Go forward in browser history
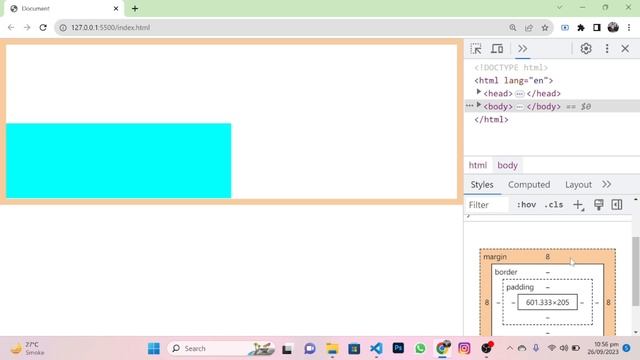640x360 pixels. point(27,27)
